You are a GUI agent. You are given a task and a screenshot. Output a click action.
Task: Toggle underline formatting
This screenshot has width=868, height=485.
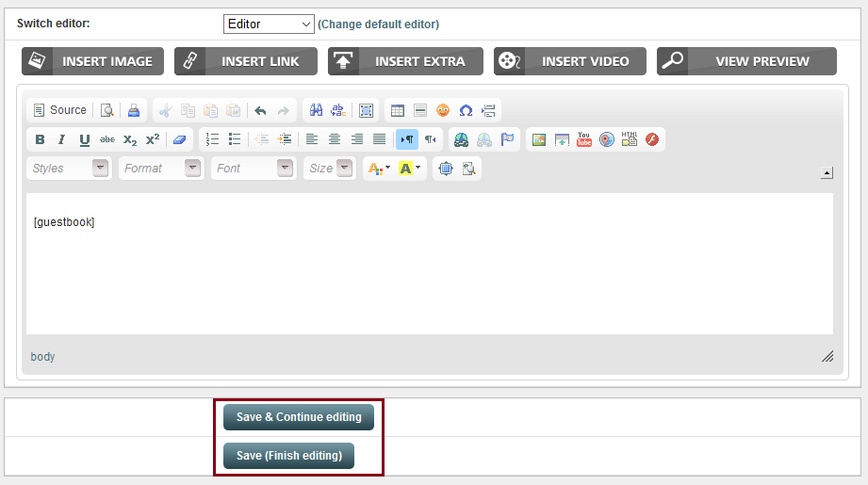click(84, 139)
